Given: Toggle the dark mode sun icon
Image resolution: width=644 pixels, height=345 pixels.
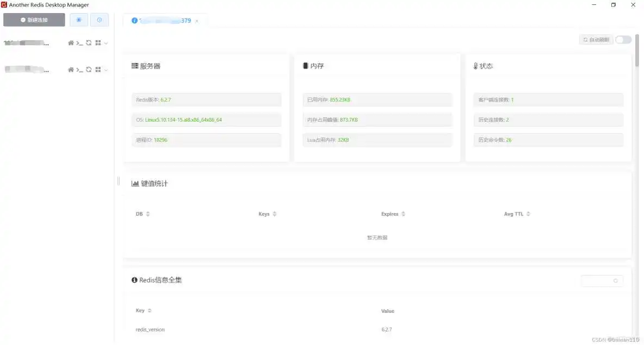Looking at the screenshot, I should pos(78,20).
